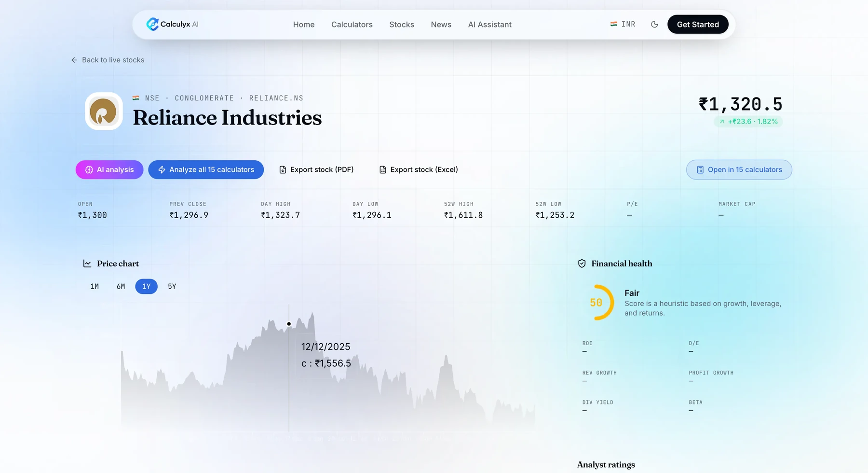Screen dimensions: 868x473
Task: Export stock as Excel
Action: (x=419, y=169)
